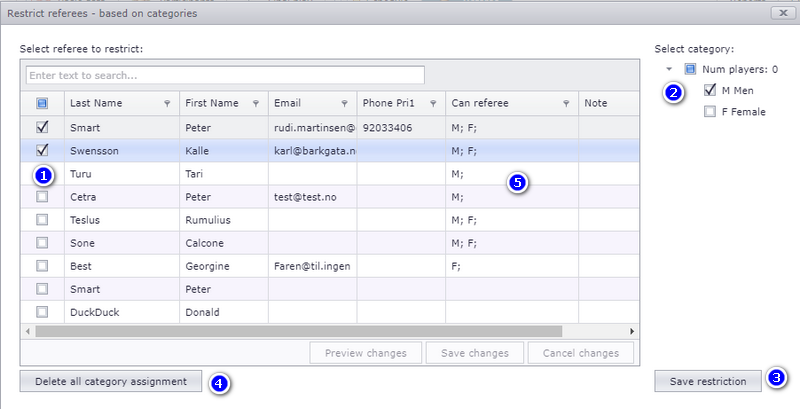Click the karl@barkgata email cell
This screenshot has height=409, width=800.
pyautogui.click(x=313, y=151)
